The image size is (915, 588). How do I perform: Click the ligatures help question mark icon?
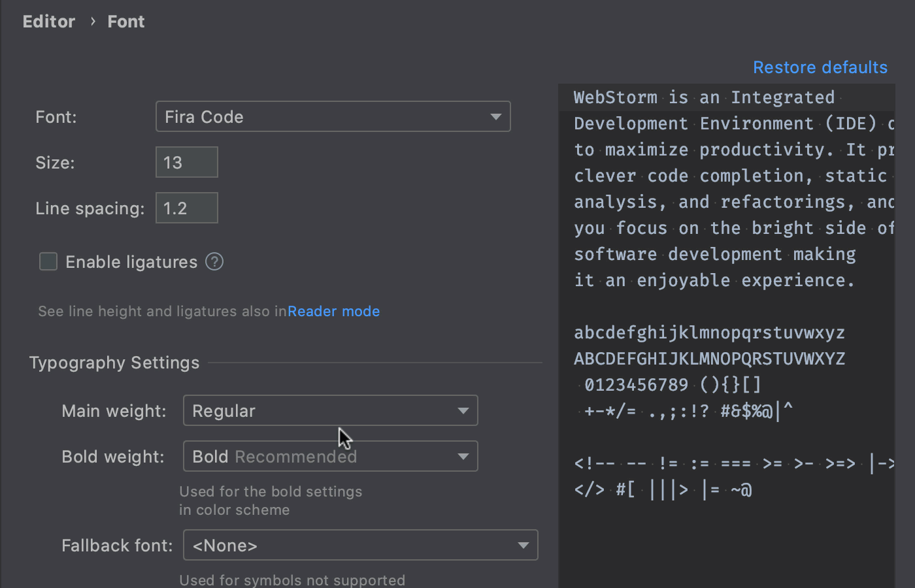214,261
